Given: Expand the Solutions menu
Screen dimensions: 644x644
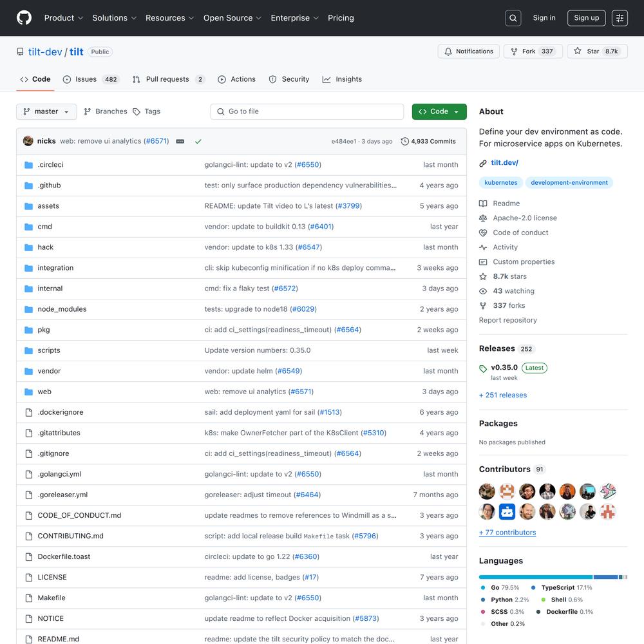Looking at the screenshot, I should click(114, 18).
